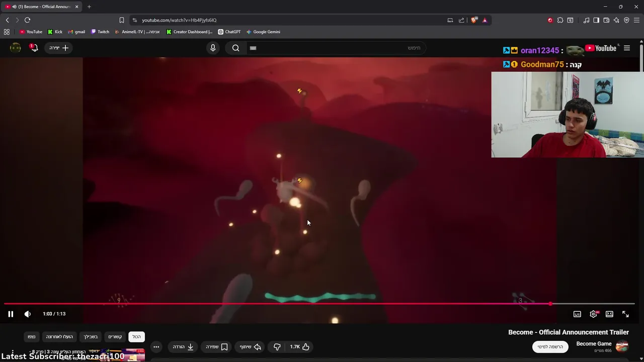Open the browser main hamburger menu
The width and height of the screenshot is (644, 362).
point(636,20)
